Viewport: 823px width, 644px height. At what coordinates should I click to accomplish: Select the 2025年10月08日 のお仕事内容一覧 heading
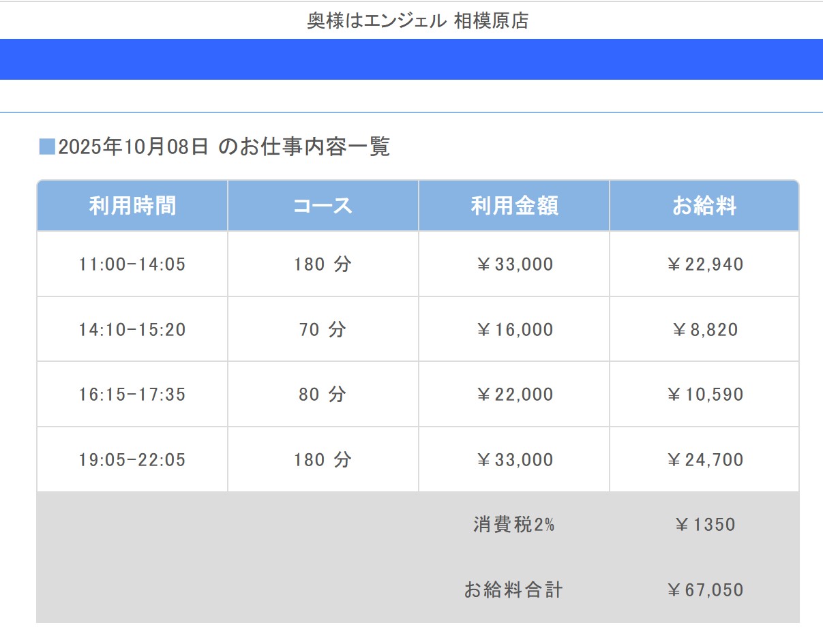point(224,147)
